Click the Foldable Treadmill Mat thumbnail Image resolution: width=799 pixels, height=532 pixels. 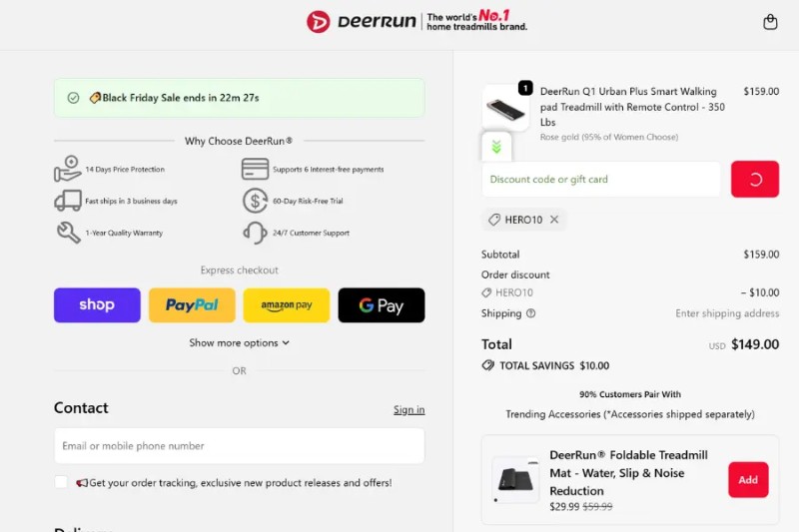point(515,479)
